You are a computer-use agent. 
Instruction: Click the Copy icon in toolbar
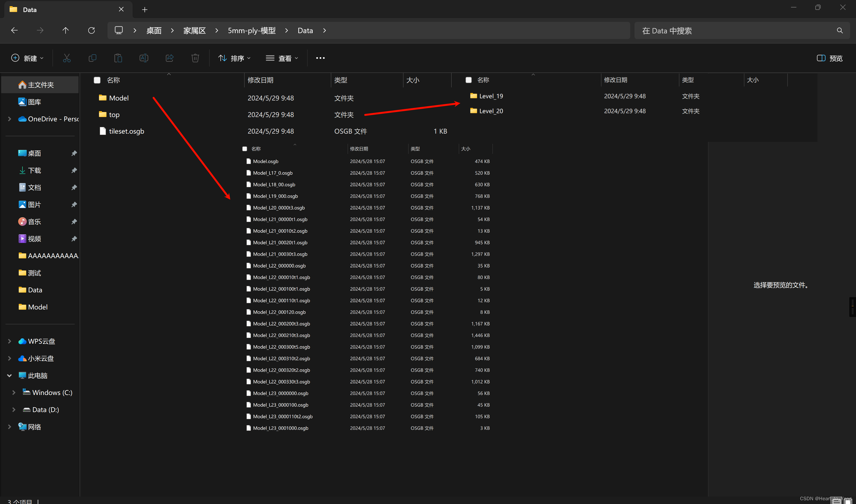pos(92,58)
